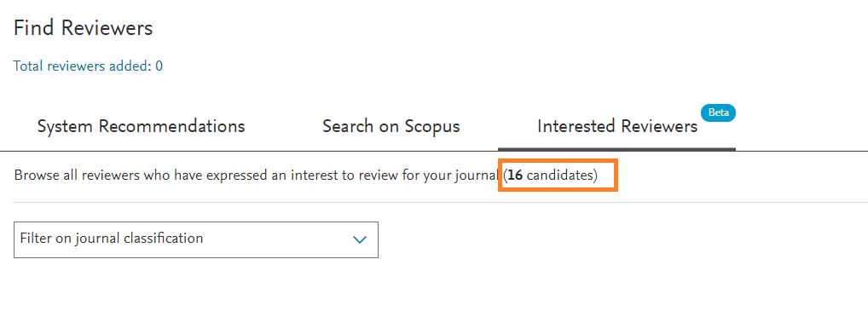The image size is (868, 311).
Task: Click the dropdown chevron arrow icon
Action: [x=360, y=239]
